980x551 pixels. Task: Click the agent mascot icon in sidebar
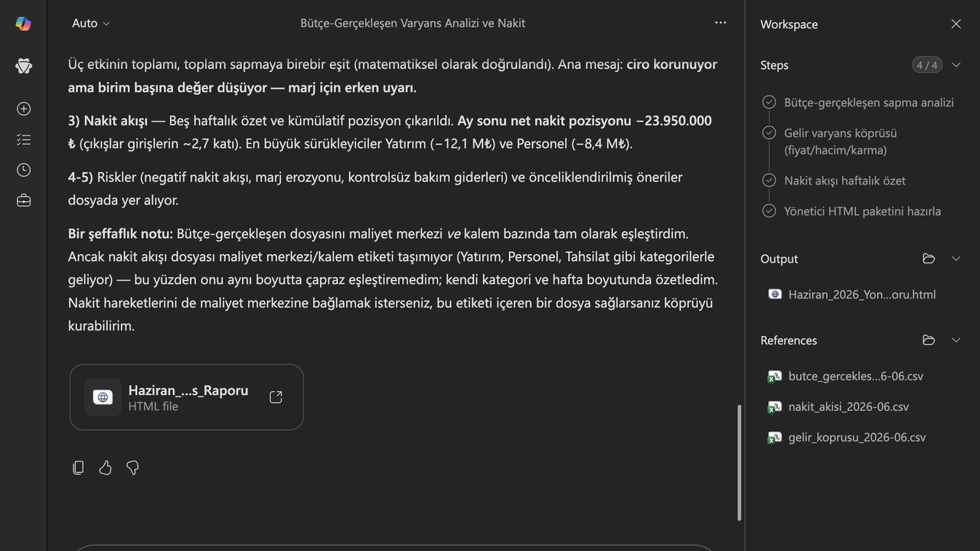point(24,66)
